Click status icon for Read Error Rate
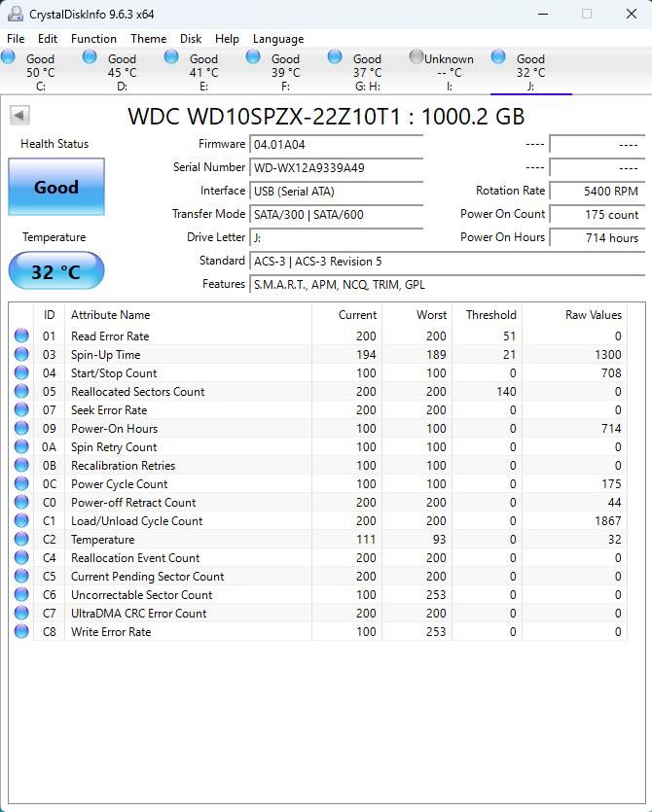Viewport: 652px width, 812px height. click(21, 335)
